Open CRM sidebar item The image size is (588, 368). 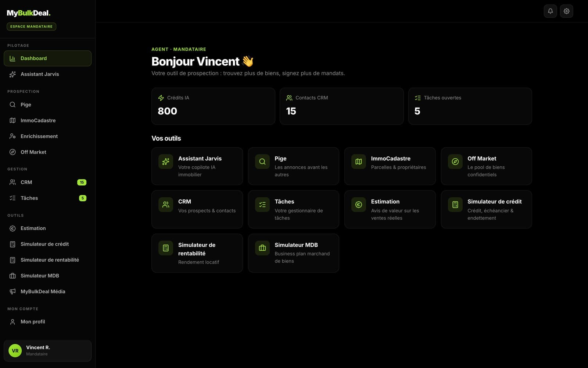click(x=47, y=182)
